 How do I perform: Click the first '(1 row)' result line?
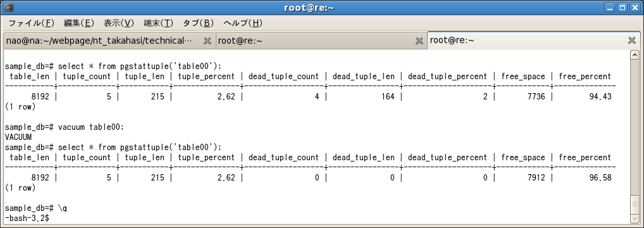20,107
